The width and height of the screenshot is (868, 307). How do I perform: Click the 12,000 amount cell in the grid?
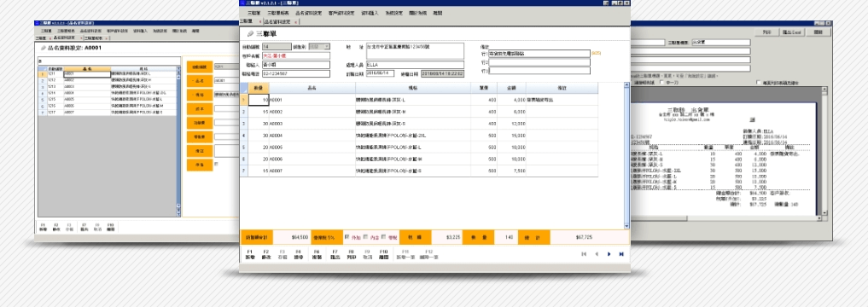pyautogui.click(x=511, y=124)
